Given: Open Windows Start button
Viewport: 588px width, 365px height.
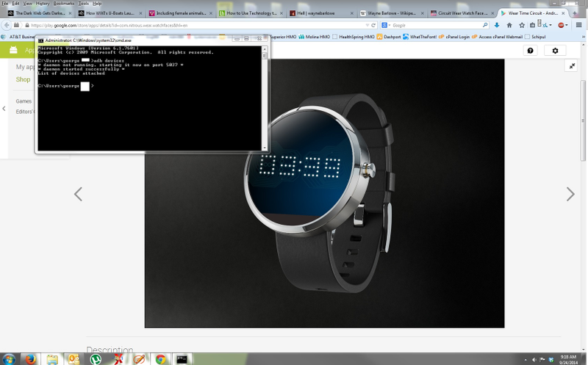Looking at the screenshot, I should click(8, 359).
